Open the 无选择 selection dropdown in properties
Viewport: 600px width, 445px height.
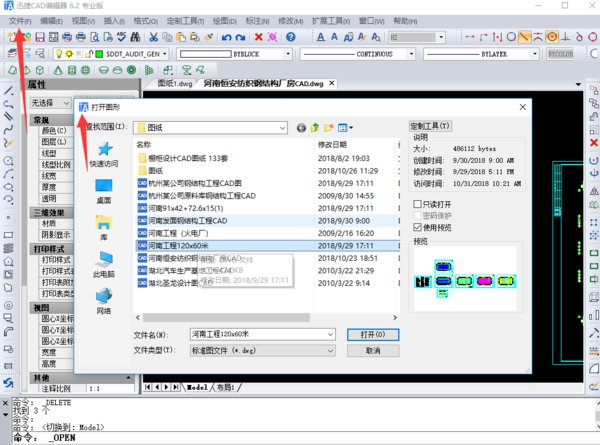pyautogui.click(x=66, y=103)
